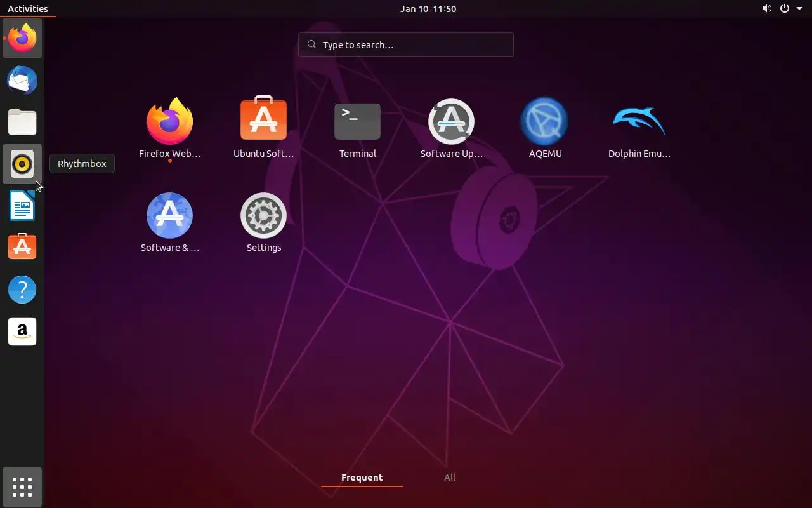Viewport: 812px width, 508px height.
Task: Expand the system menu arrow
Action: point(799,9)
